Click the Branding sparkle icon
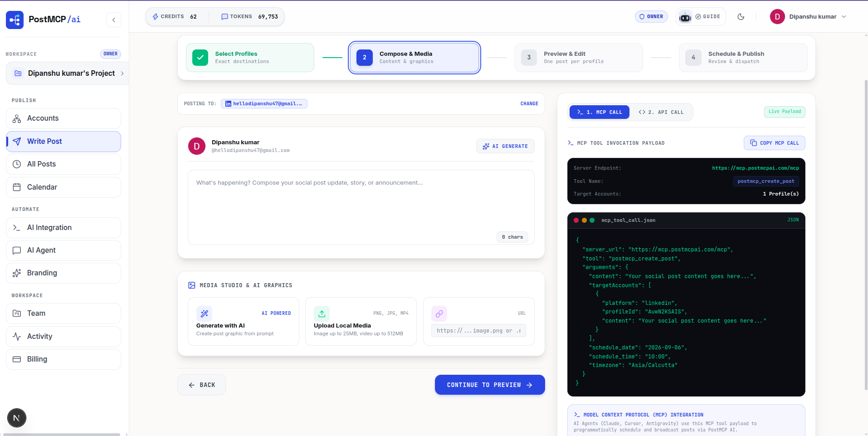 (17, 273)
